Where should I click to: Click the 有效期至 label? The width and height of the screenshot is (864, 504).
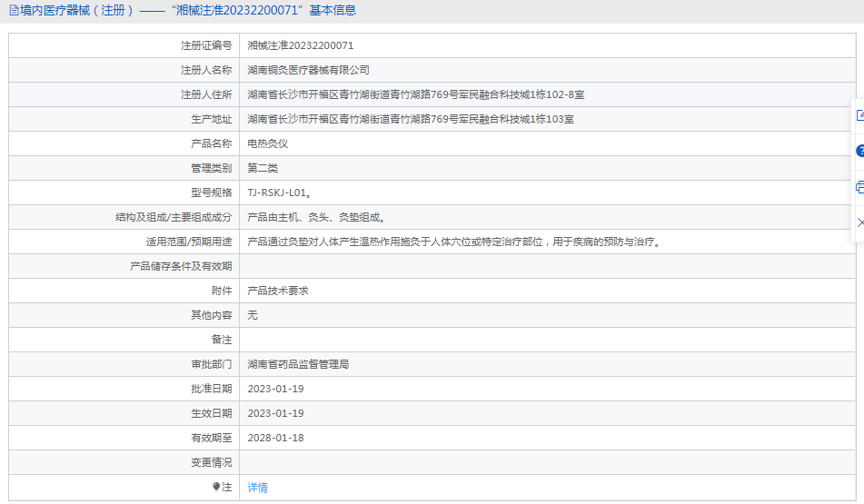click(212, 438)
